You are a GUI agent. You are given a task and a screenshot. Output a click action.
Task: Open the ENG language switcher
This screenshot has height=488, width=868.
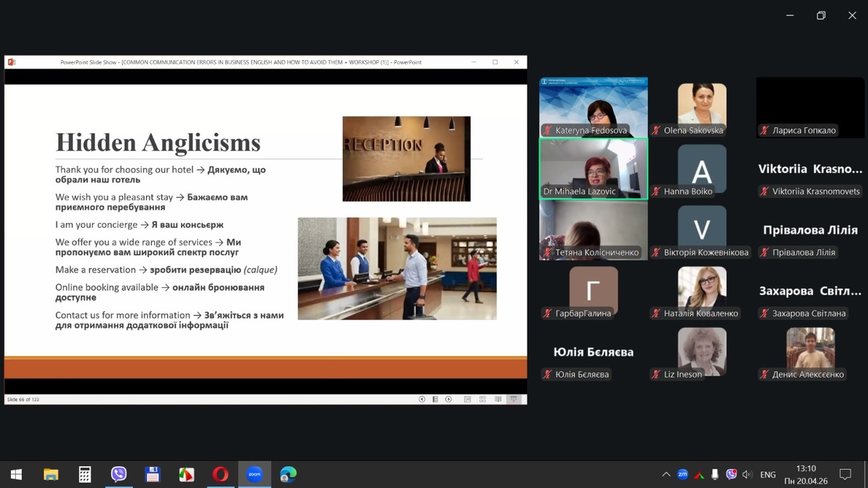pyautogui.click(x=767, y=475)
